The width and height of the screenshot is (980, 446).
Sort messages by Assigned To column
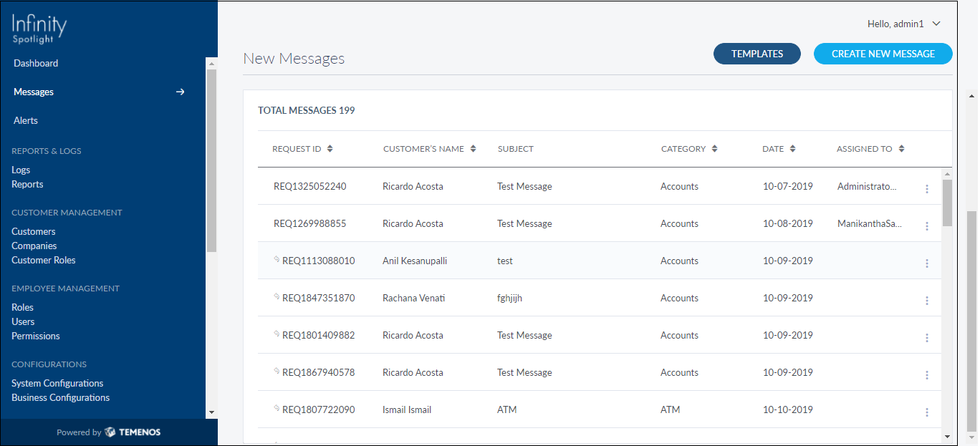coord(901,149)
